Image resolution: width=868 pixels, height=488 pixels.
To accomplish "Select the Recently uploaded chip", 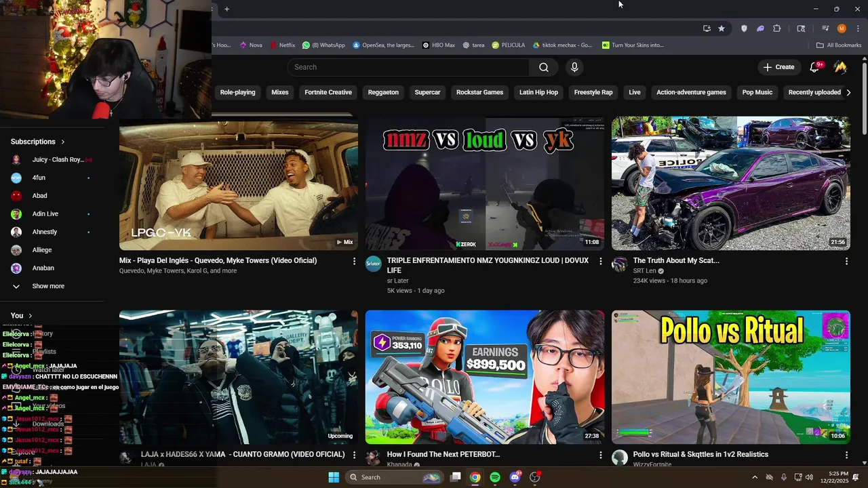I will pyautogui.click(x=814, y=92).
